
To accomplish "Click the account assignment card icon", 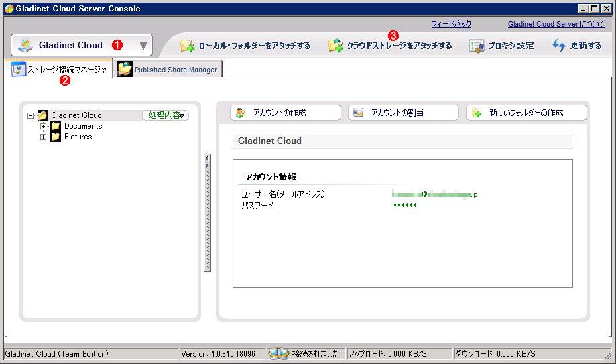I will click(x=359, y=113).
